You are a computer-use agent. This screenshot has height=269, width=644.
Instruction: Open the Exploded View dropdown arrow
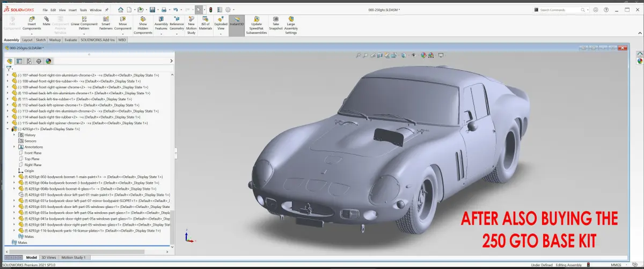pyautogui.click(x=221, y=33)
